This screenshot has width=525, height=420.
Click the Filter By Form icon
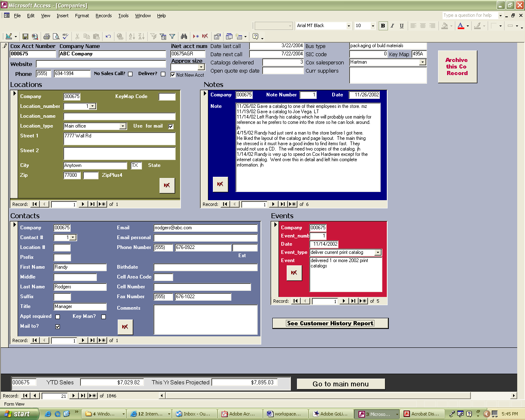163,37
